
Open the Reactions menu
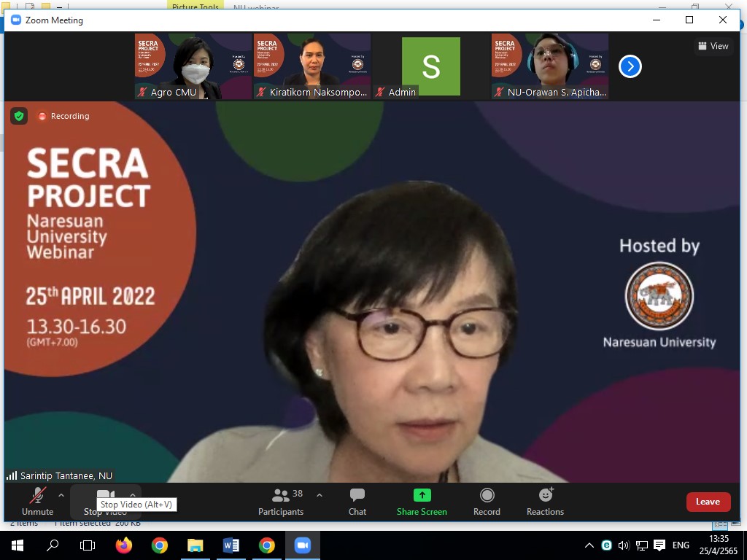pyautogui.click(x=545, y=502)
